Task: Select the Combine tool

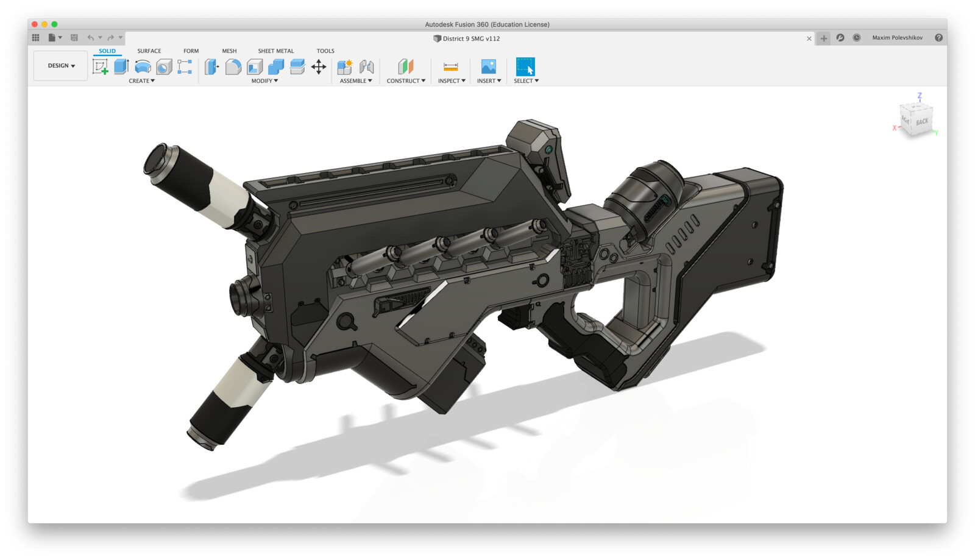Action: 276,66
